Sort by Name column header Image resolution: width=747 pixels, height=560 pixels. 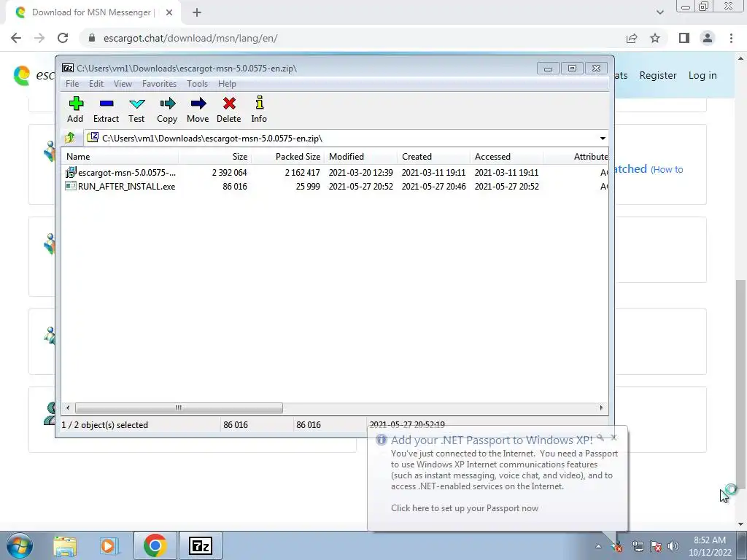click(120, 157)
